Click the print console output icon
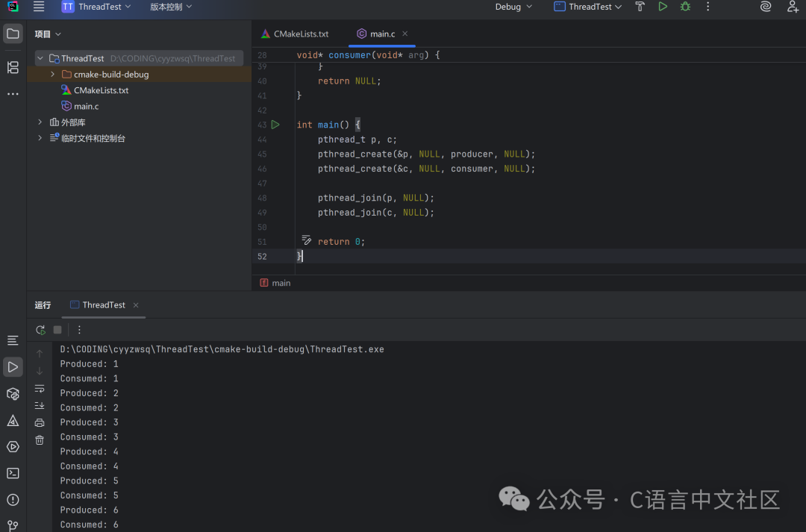This screenshot has height=532, width=806. click(40, 423)
